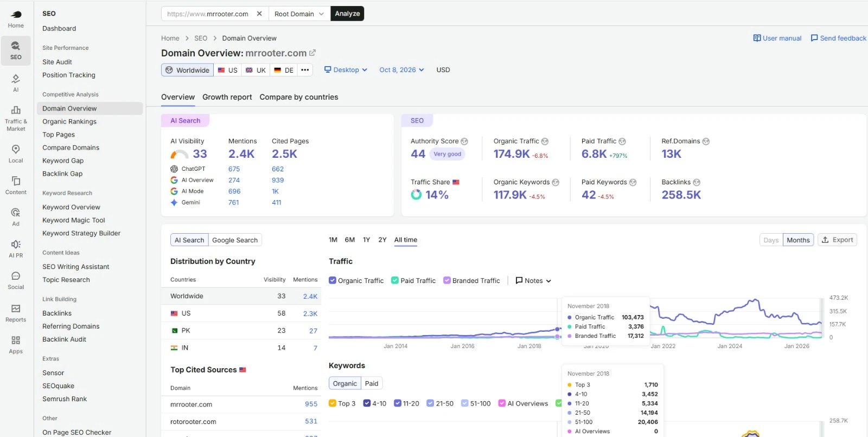Open the Reports sidebar section
The height and width of the screenshot is (437, 868).
click(16, 313)
